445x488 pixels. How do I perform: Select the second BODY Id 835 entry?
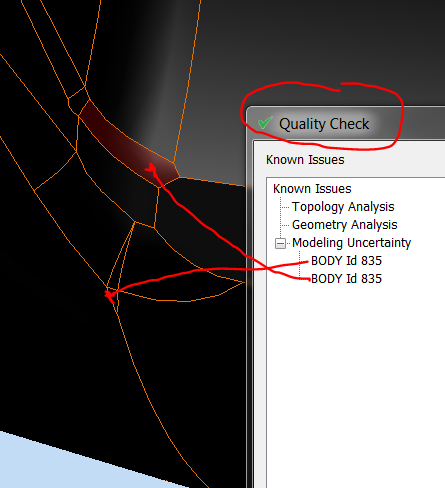tap(346, 279)
